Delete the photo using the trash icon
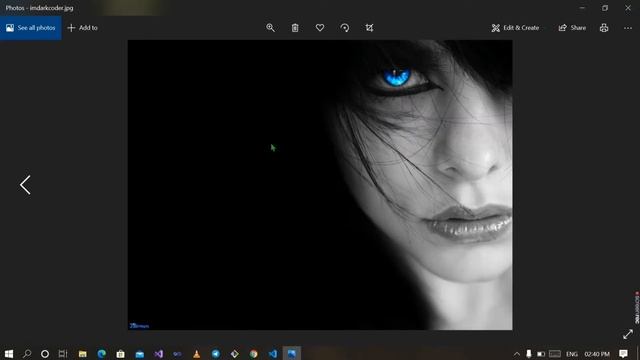The width and height of the screenshot is (640, 360). coord(295,28)
